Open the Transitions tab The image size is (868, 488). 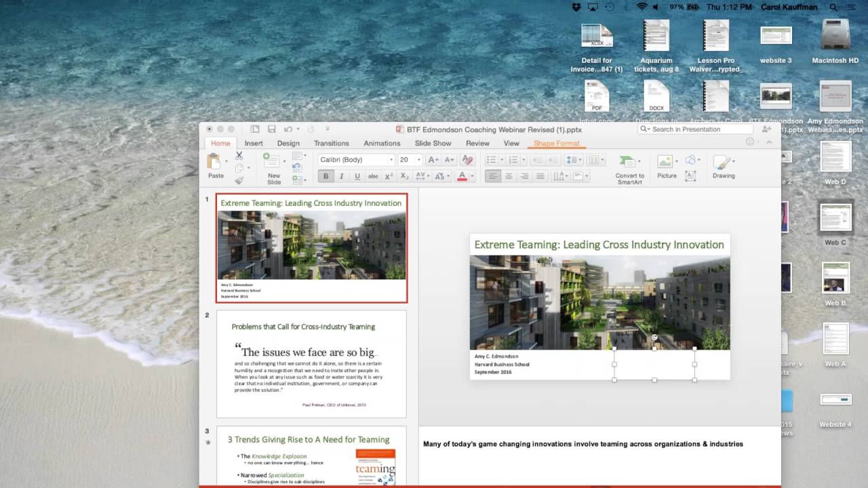click(332, 143)
